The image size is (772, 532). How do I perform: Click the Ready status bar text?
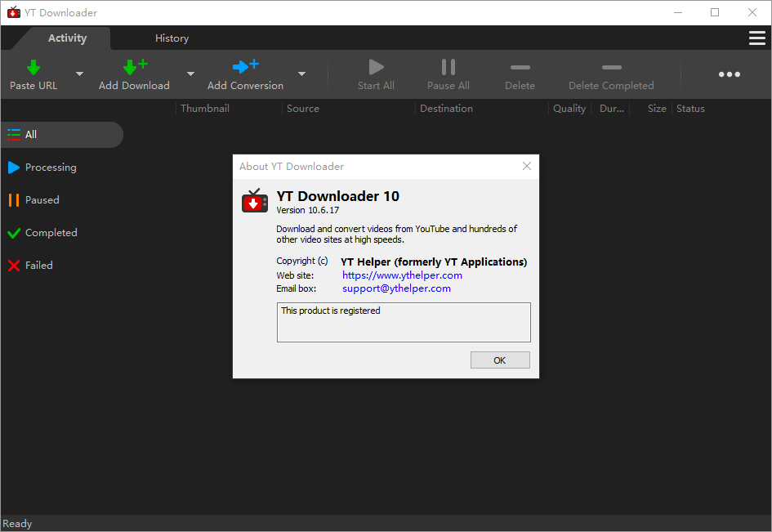coord(17,524)
